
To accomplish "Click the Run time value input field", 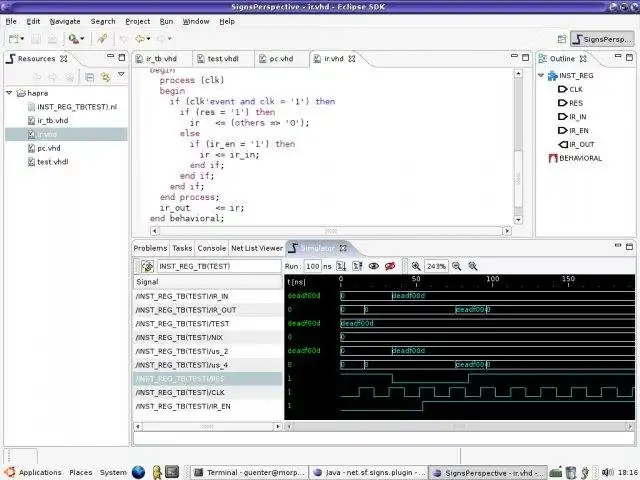I will [x=313, y=266].
